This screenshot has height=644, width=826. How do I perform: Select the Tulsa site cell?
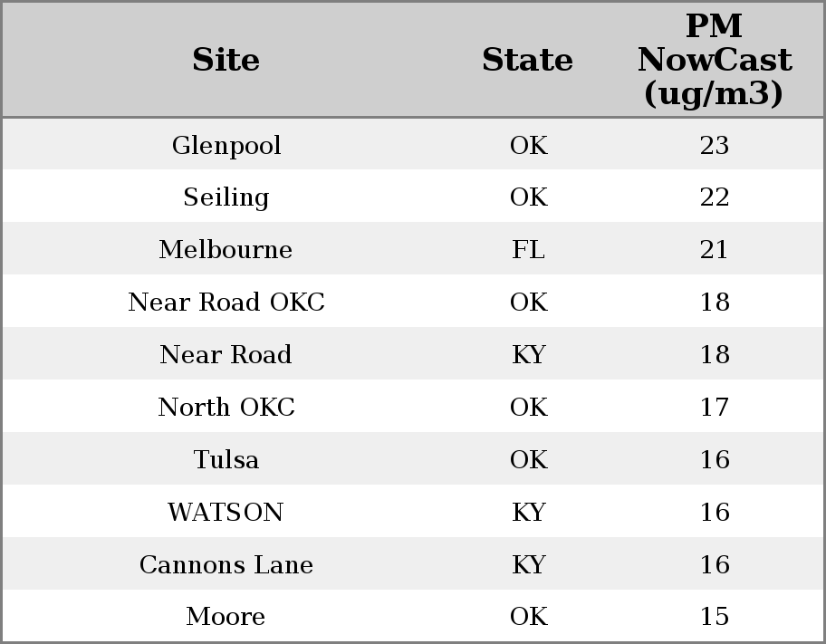pos(226,460)
